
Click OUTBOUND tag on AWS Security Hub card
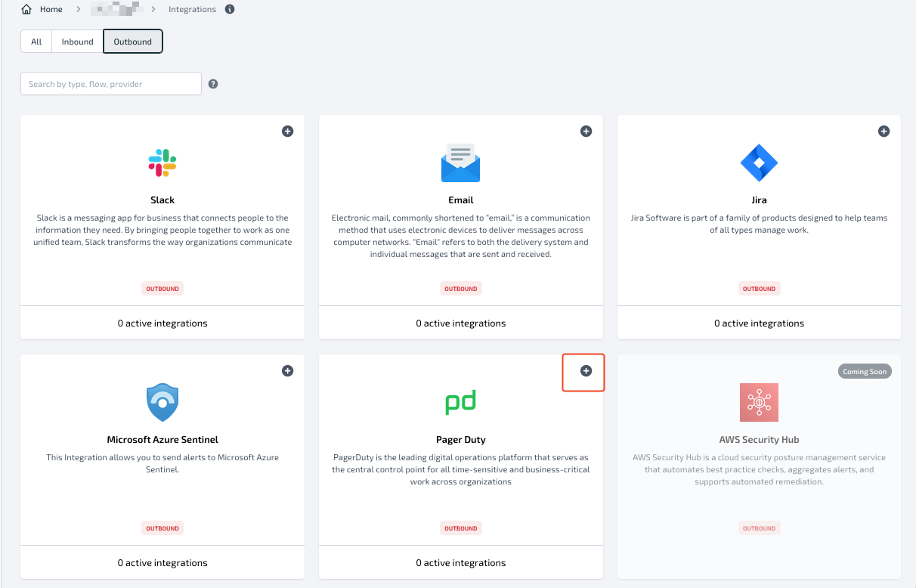click(759, 528)
